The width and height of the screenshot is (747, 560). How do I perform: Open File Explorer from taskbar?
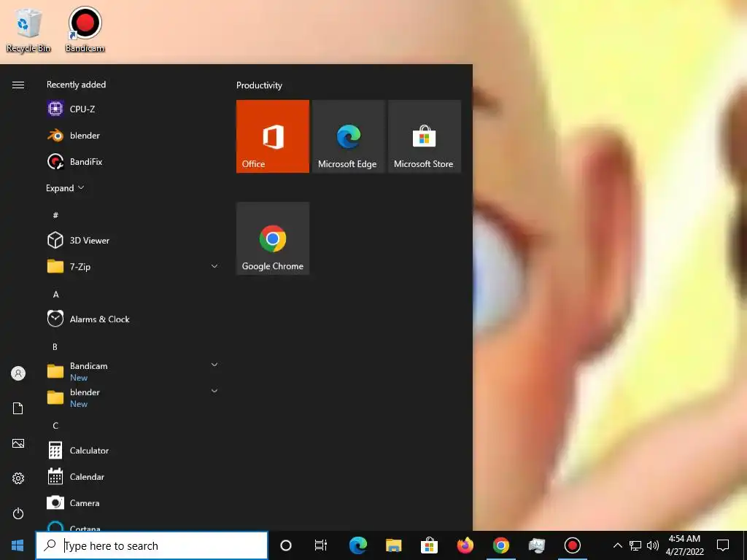pos(393,545)
